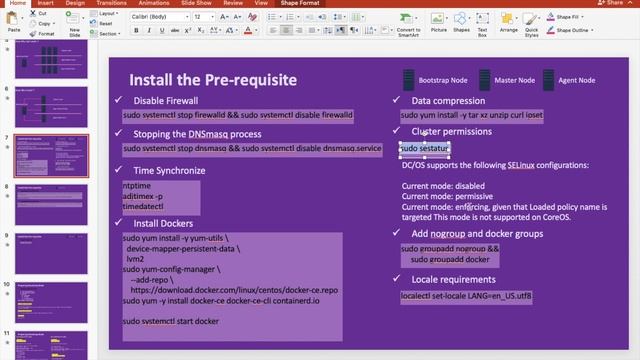The image size is (640, 360).
Task: Toggle strikethrough formatting
Action: click(175, 31)
